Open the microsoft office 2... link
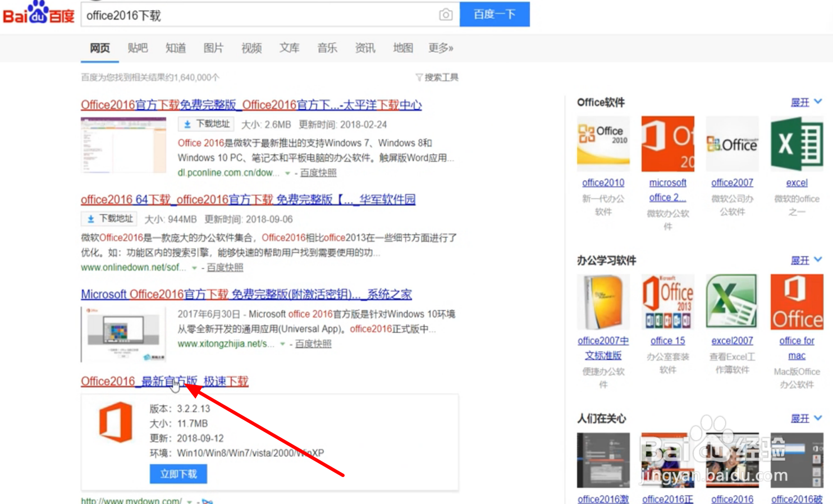 [x=668, y=190]
